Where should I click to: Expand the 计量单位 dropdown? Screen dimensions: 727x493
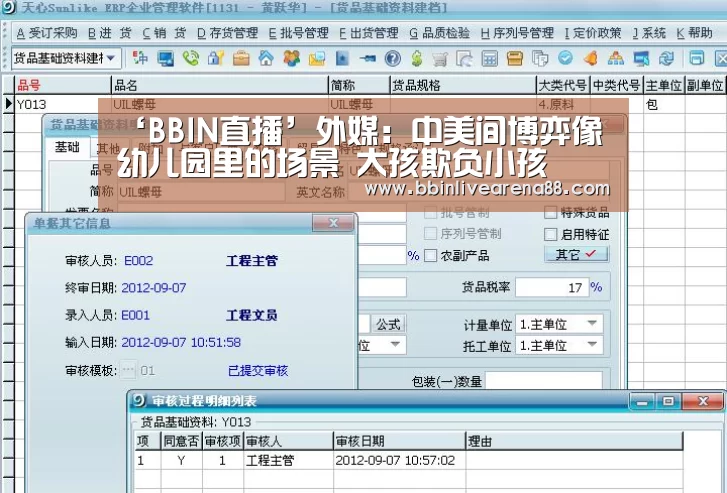point(592,324)
